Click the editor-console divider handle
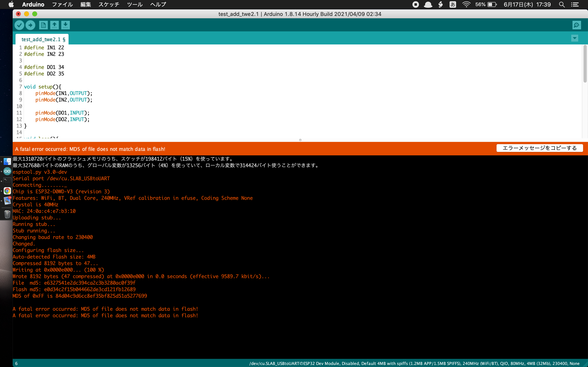Viewport: 588px width, 367px height. [x=300, y=140]
